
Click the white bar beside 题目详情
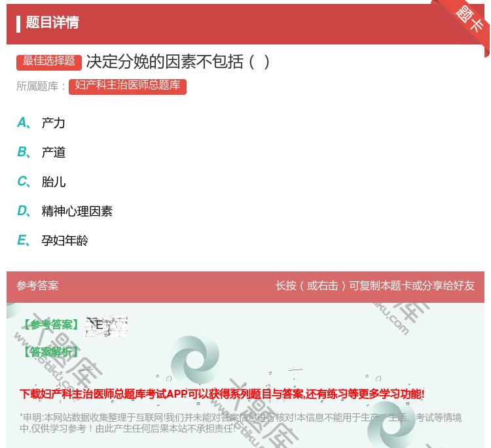tap(18, 24)
